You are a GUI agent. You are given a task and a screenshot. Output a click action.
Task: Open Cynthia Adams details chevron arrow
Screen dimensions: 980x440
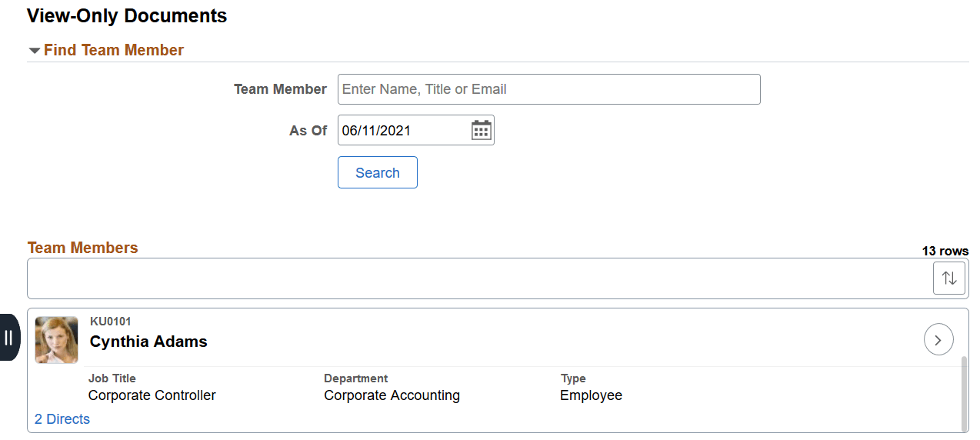point(938,339)
